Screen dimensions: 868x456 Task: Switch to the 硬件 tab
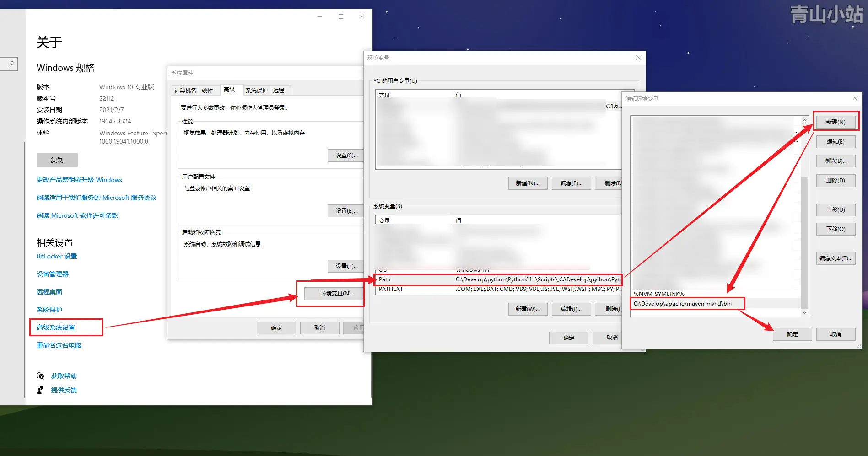coord(207,90)
